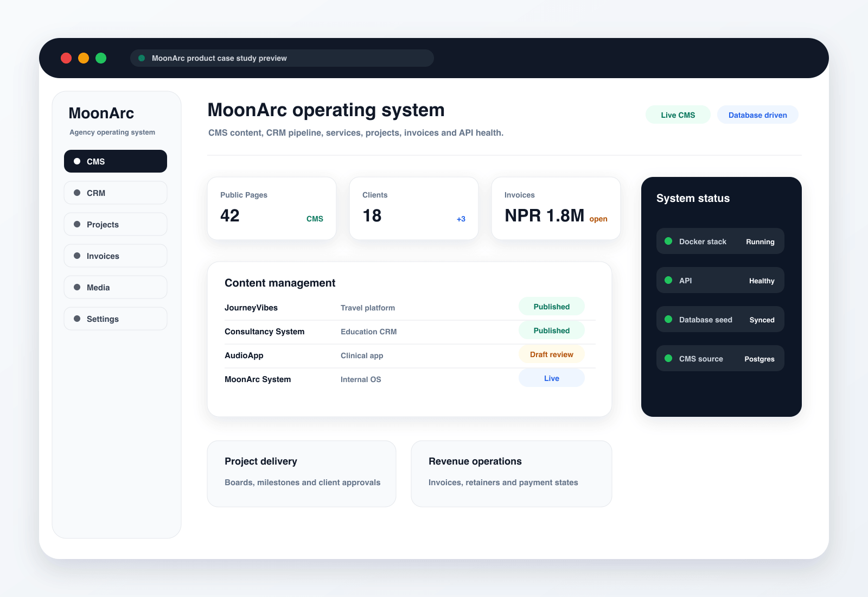Image resolution: width=868 pixels, height=597 pixels.
Task: Click the CMS source green status dot
Action: coord(668,358)
